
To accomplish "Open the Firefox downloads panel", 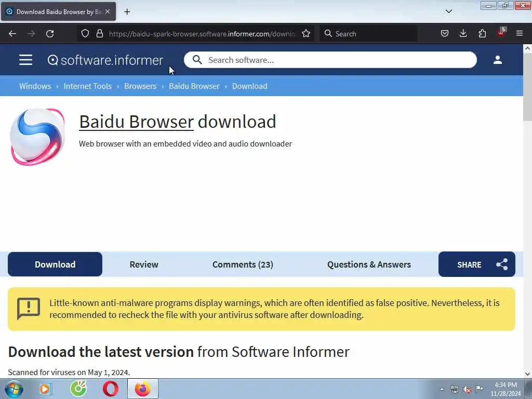I will pyautogui.click(x=463, y=33).
